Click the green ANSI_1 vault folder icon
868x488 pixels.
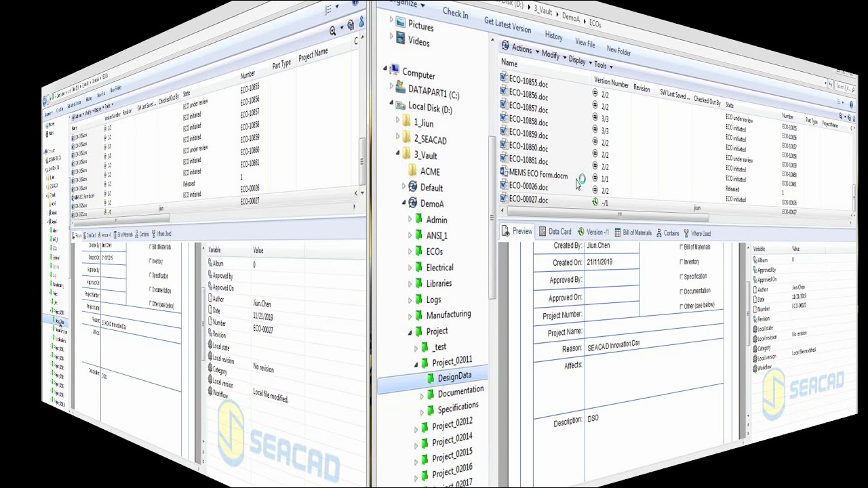coord(418,235)
